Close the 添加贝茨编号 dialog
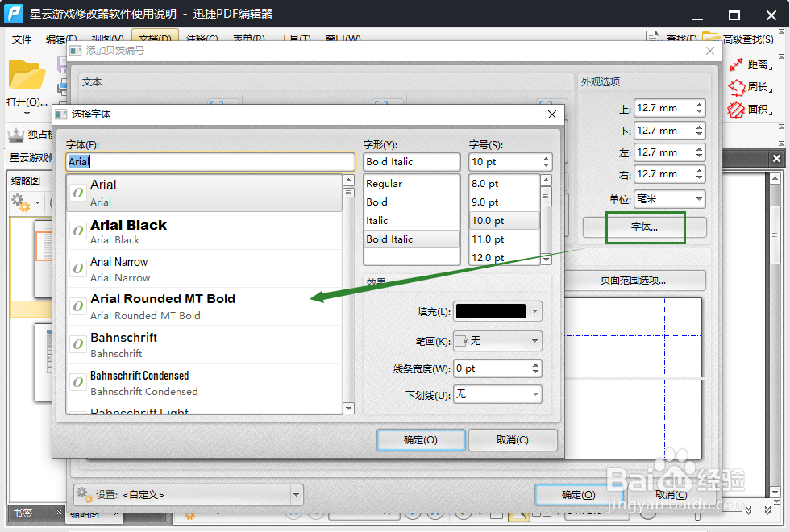 [710, 50]
